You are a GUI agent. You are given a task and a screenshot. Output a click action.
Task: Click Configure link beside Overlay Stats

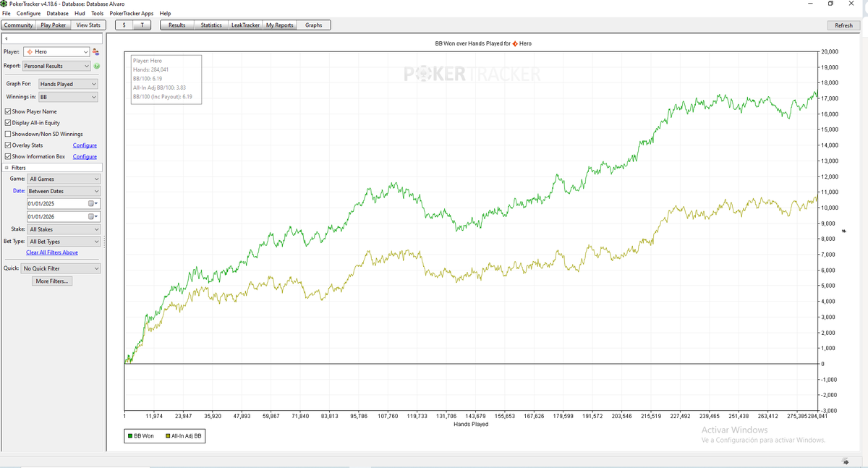[85, 145]
